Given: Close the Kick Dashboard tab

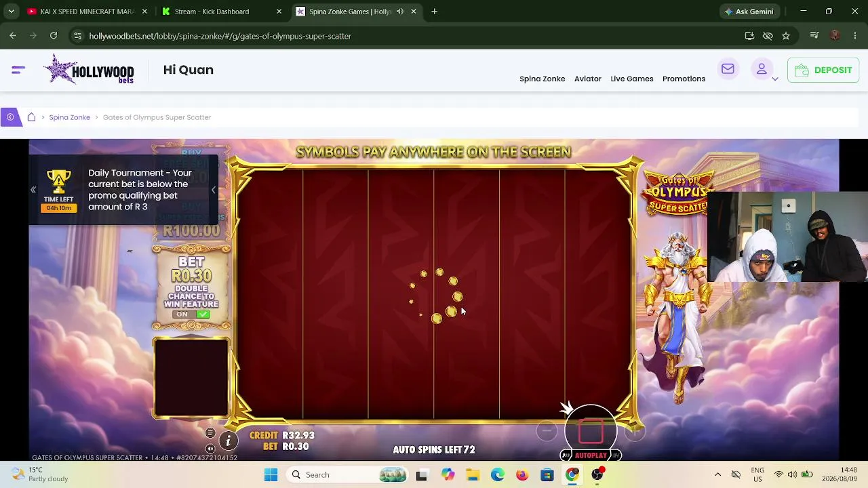Looking at the screenshot, I should coord(279,12).
